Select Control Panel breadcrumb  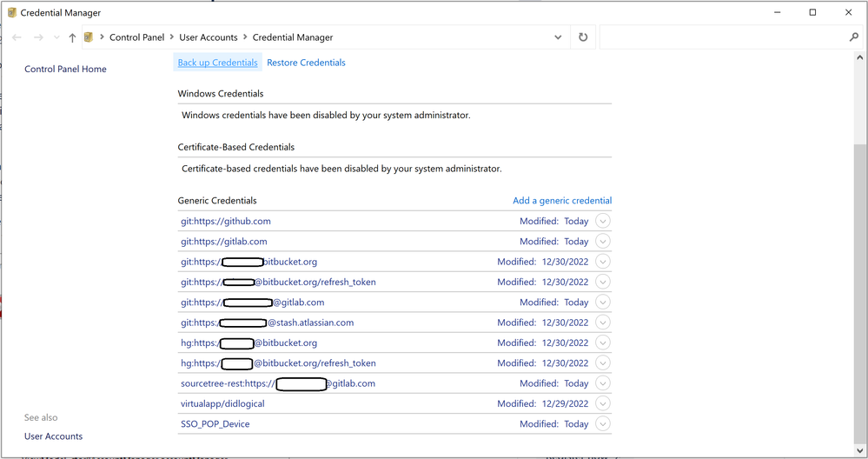point(136,37)
